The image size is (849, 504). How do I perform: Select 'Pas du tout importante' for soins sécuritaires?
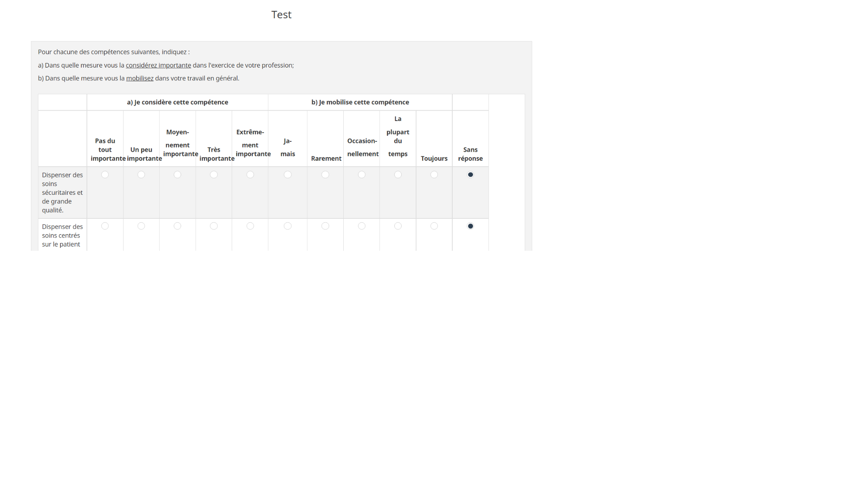coord(105,174)
